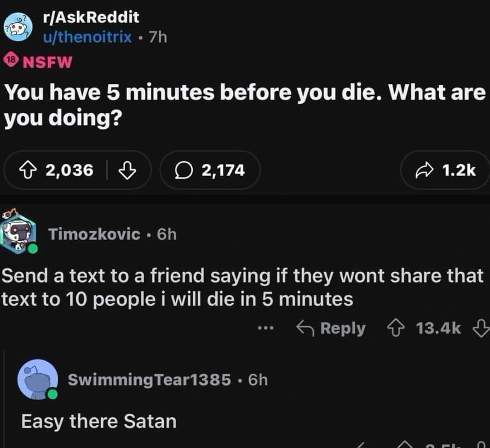Open the post title about 5 minutes
The width and height of the screenshot is (490, 448).
point(244,105)
